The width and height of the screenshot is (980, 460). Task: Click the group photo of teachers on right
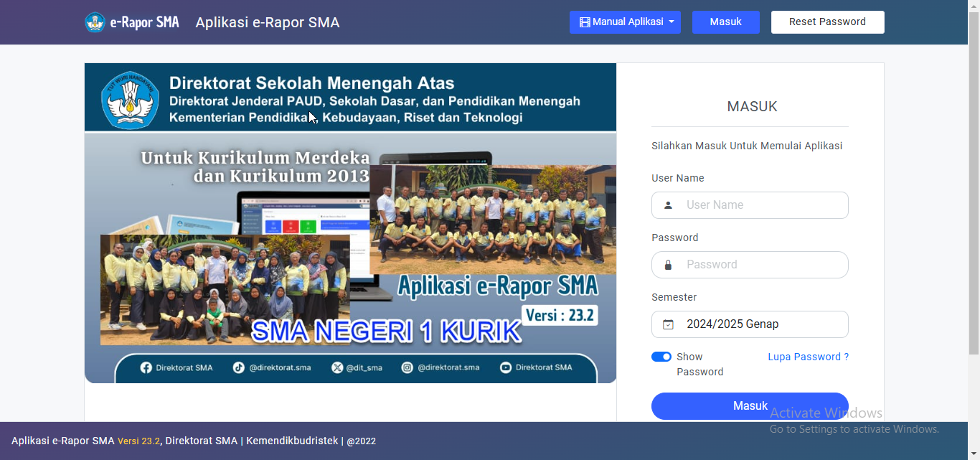(x=493, y=220)
